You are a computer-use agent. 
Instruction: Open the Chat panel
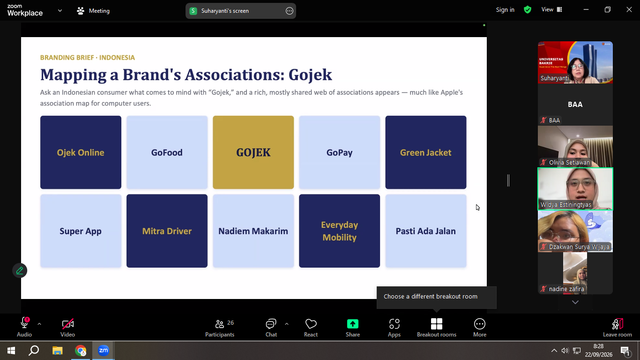point(271,327)
